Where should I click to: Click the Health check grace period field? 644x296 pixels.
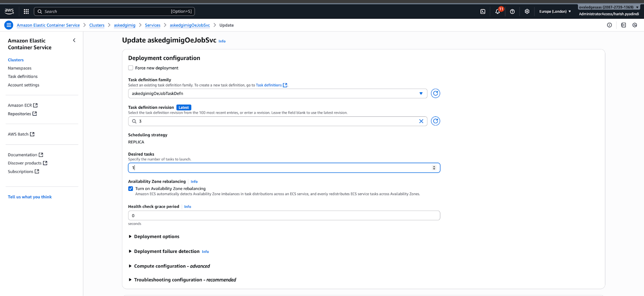coord(284,216)
